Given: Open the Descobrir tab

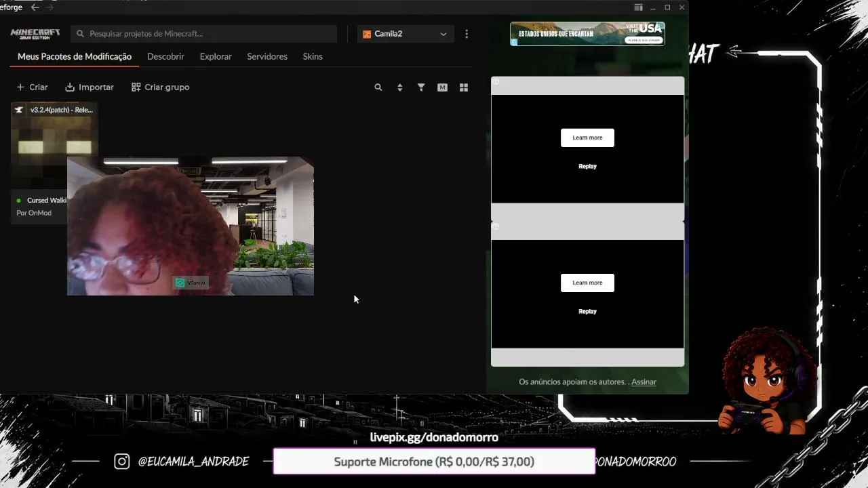Looking at the screenshot, I should 165,57.
